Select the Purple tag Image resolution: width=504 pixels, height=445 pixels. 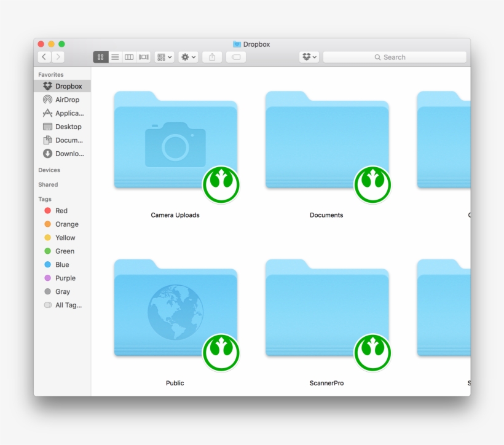62,278
